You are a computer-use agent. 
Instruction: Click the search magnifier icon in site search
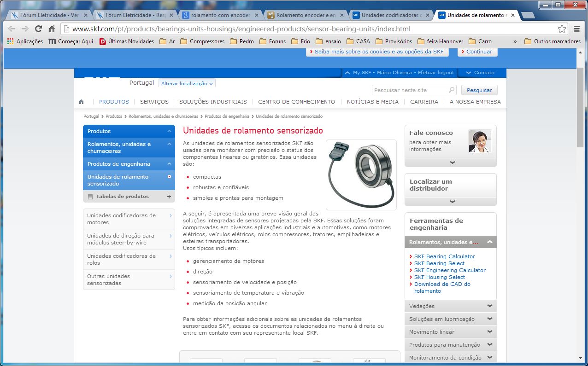click(x=452, y=90)
